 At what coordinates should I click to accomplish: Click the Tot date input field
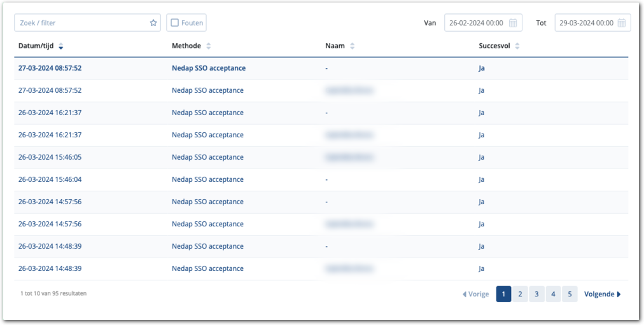585,23
